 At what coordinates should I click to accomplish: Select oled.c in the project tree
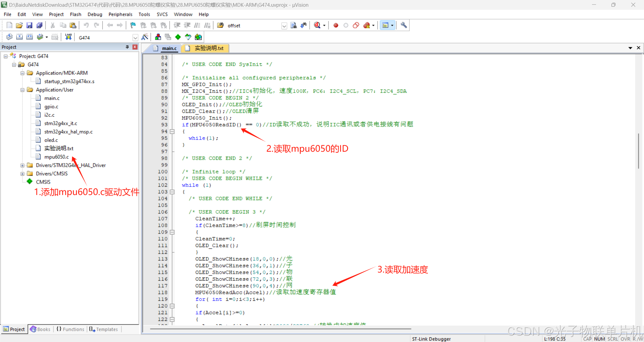coord(51,140)
